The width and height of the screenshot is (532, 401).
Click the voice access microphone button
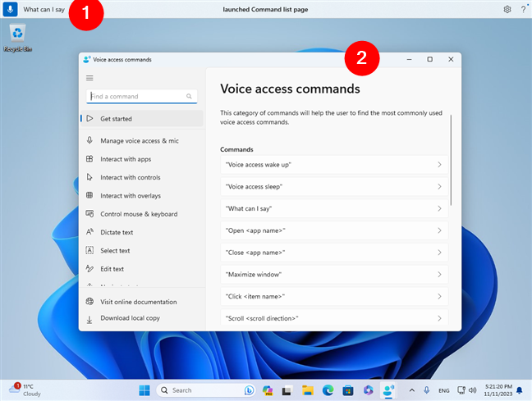pyautogui.click(x=10, y=9)
